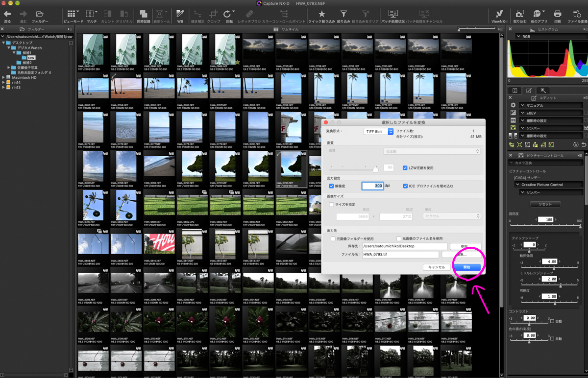Toggle the ICC profile embed checkbox
The width and height of the screenshot is (588, 378).
(405, 186)
